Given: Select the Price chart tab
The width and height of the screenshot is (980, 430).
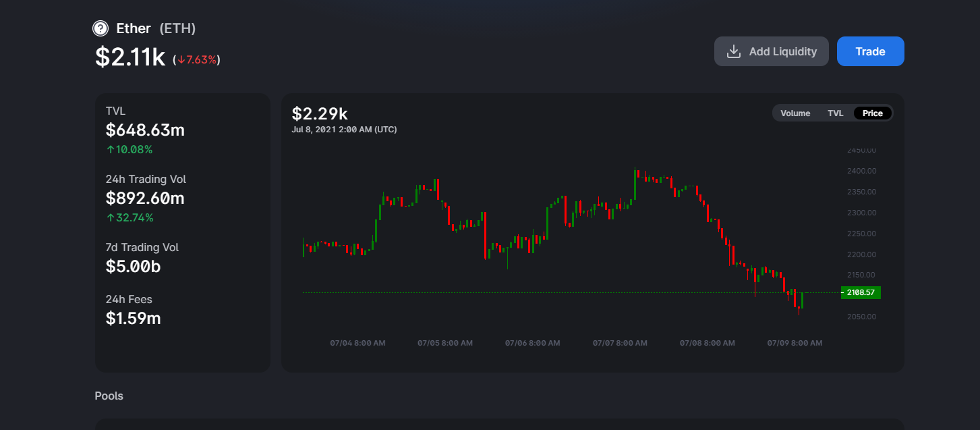Looking at the screenshot, I should tap(872, 113).
